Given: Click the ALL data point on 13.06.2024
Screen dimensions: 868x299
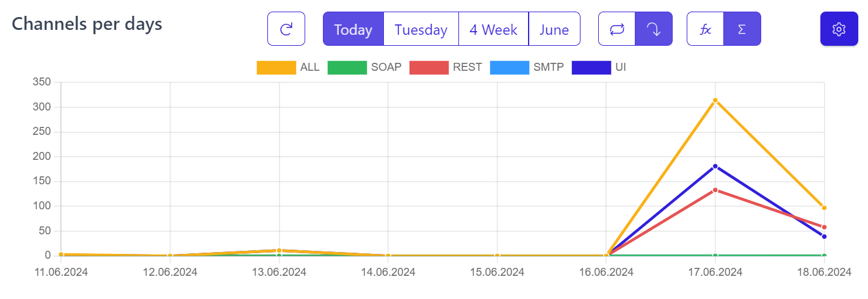Looking at the screenshot, I should point(279,250).
